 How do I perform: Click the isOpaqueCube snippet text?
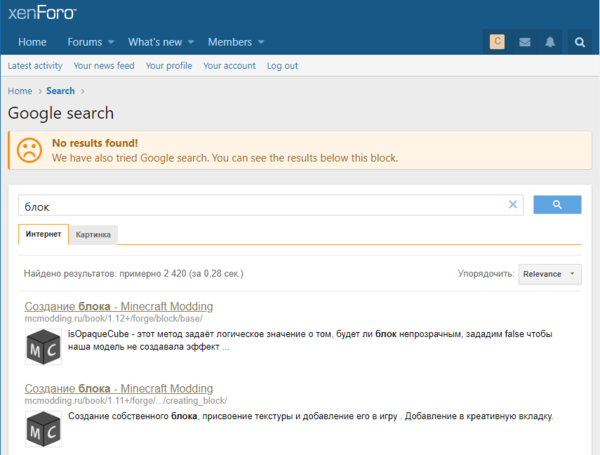point(310,340)
